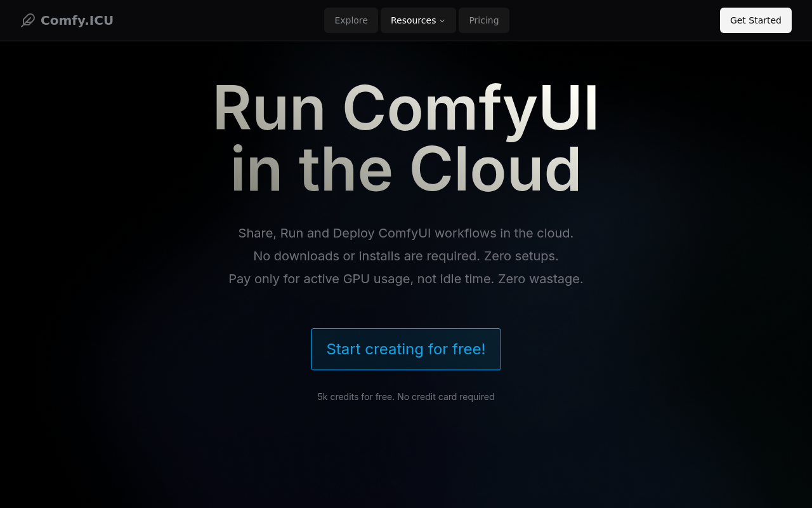Click the 'Zero setups.' text
812x508 pixels.
click(521, 256)
